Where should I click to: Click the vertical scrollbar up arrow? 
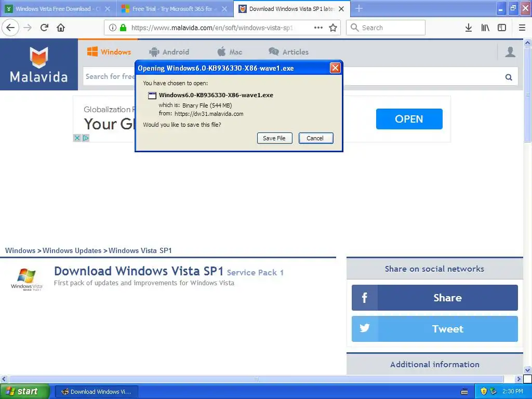click(x=527, y=43)
